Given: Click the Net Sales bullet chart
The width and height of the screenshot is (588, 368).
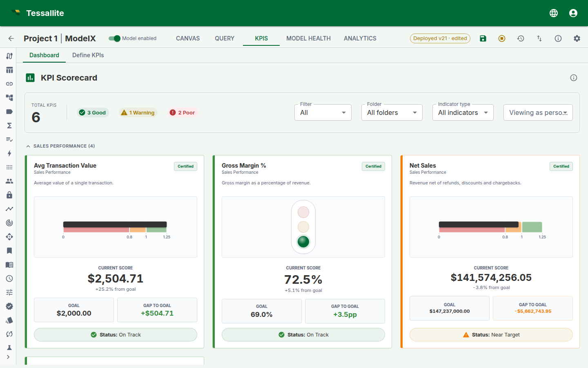Looking at the screenshot, I should pyautogui.click(x=491, y=227).
